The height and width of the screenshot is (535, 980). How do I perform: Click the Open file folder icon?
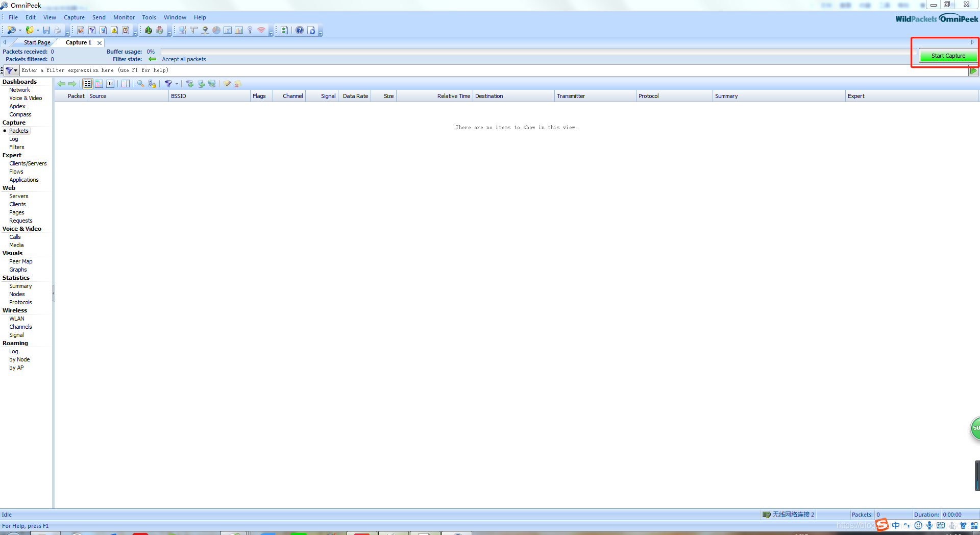tap(30, 30)
